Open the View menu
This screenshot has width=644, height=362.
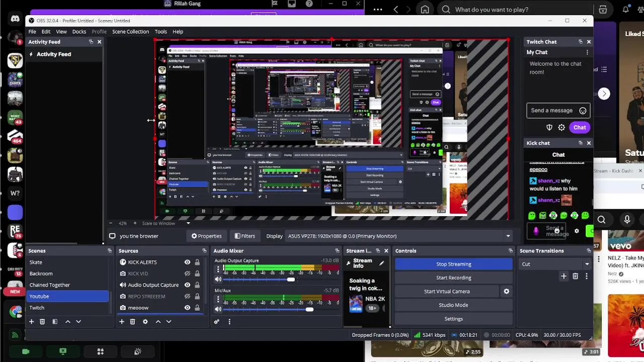(x=61, y=32)
